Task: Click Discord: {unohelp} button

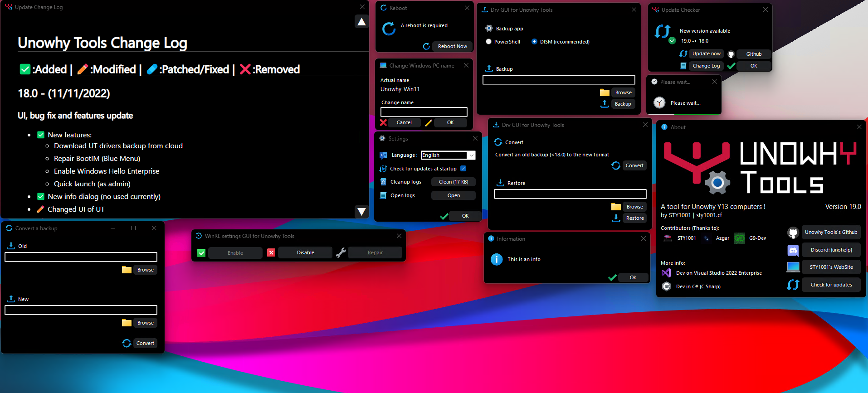Action: pos(831,250)
